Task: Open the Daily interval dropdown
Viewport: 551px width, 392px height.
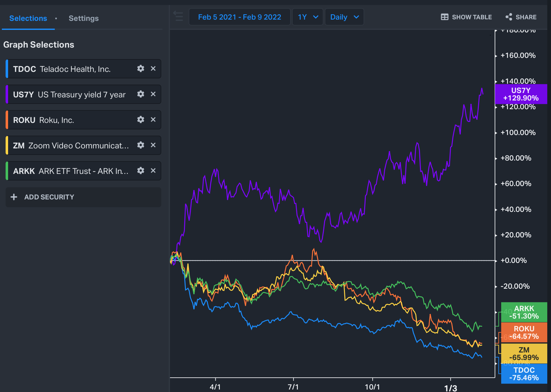Action: coord(344,17)
